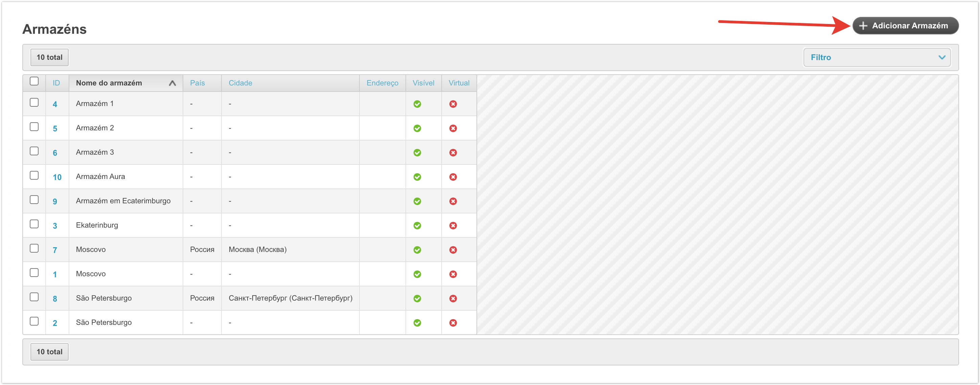980x385 pixels.
Task: Click green visible icon for Moscovo ID 7
Action: tap(417, 250)
